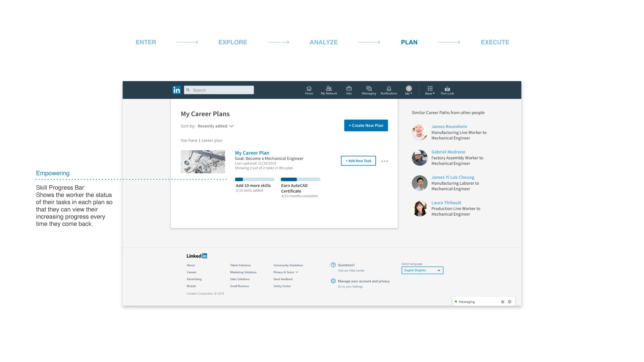Click the Post a job icon
The image size is (644, 362).
point(447,89)
